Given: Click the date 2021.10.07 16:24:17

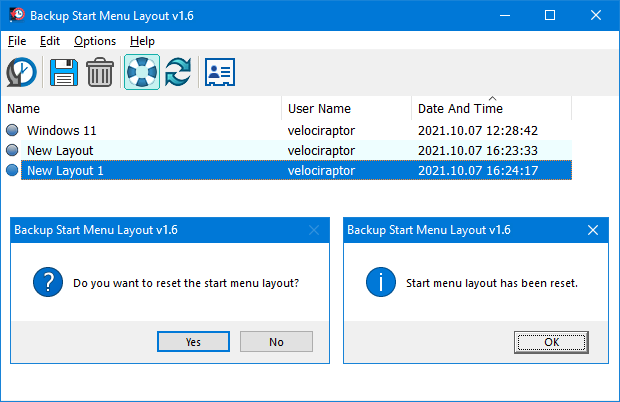Looking at the screenshot, I should pos(478,171).
